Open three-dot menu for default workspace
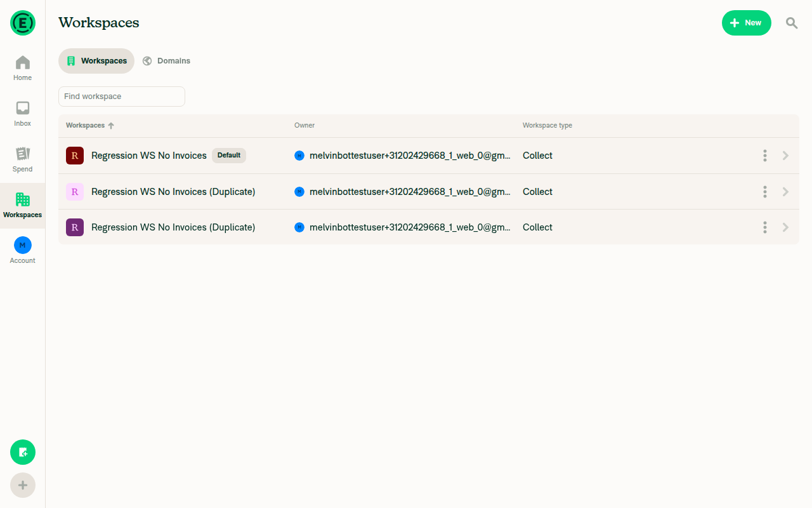Screen dimensions: 812x508 [765, 156]
